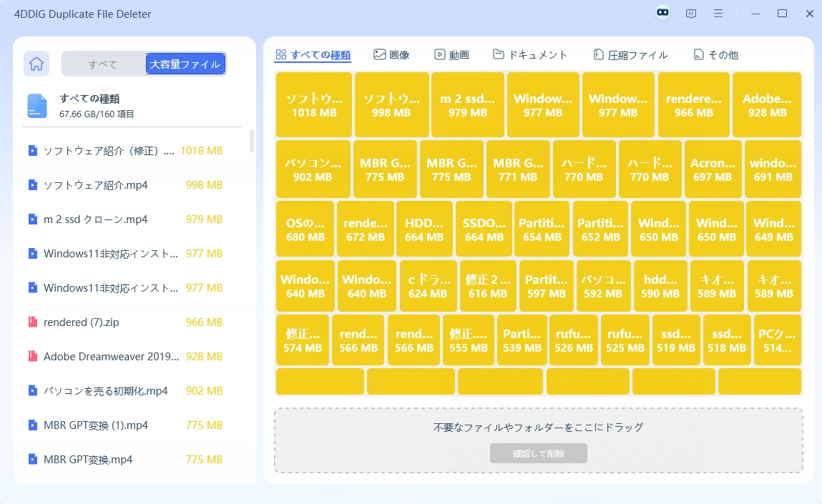The image size is (822, 504).
Task: Click the 修正... 574 MB tile
Action: (x=303, y=340)
